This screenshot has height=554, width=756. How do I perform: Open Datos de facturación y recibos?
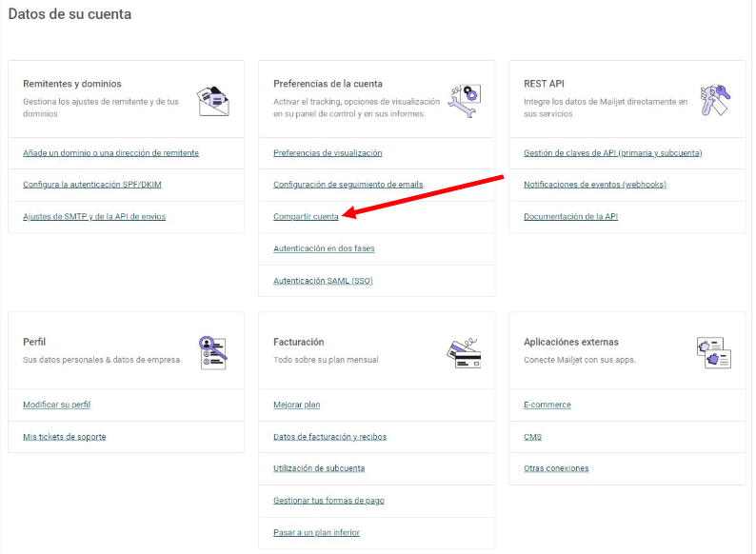click(x=329, y=436)
